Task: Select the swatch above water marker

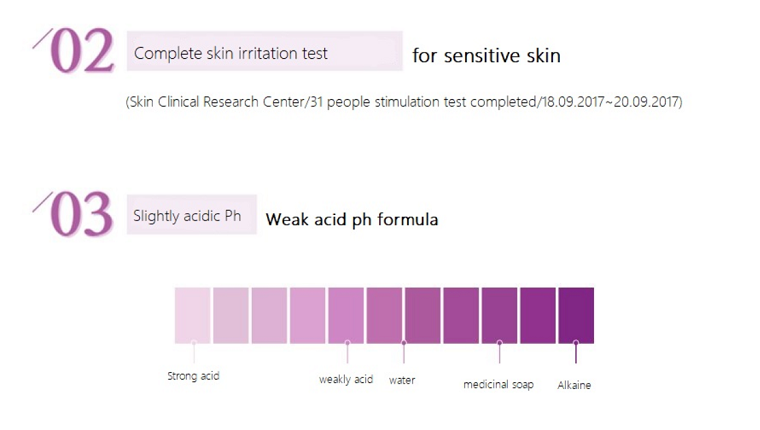Action: click(422, 315)
